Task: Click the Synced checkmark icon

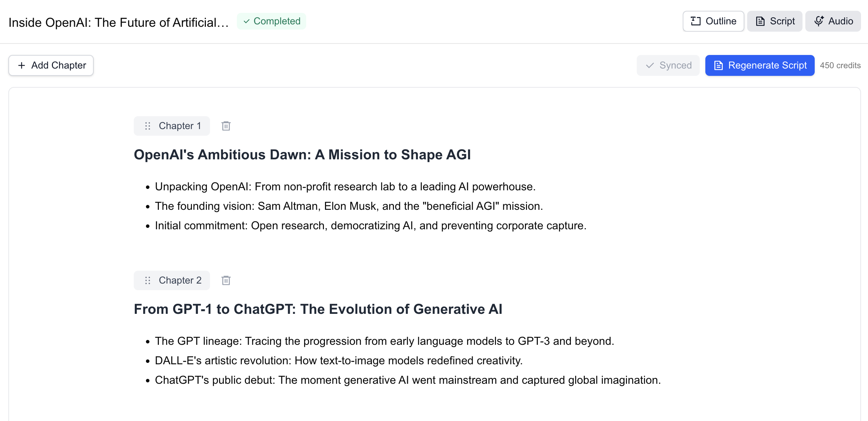Action: tap(650, 65)
